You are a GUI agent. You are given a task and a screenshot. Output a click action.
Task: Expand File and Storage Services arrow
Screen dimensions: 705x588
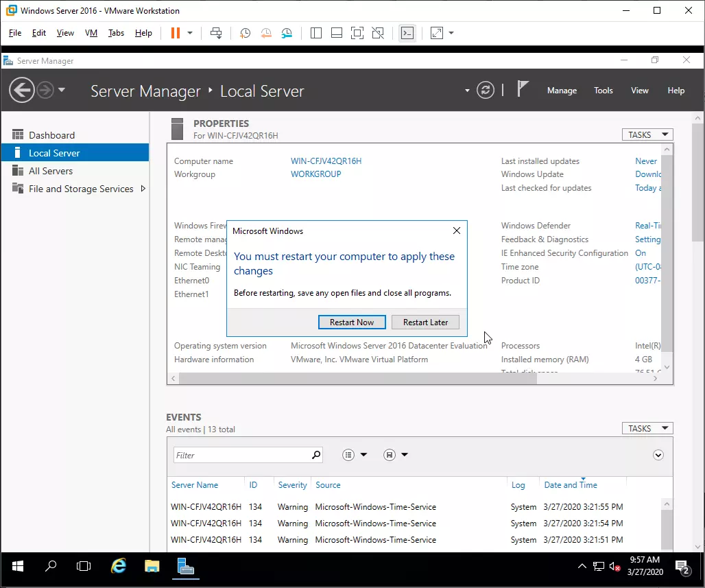point(143,189)
